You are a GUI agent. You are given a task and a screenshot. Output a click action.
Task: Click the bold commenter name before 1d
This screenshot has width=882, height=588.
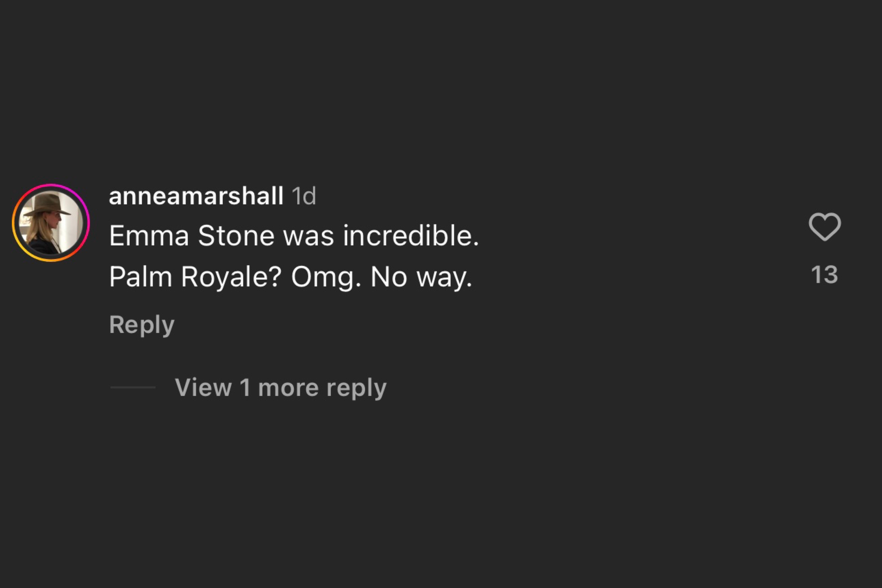point(196,196)
